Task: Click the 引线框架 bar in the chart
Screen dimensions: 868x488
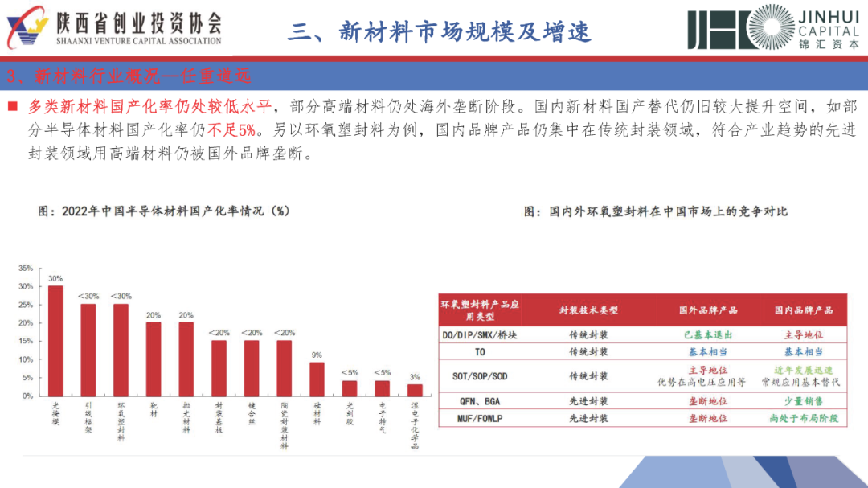Action: coord(88,350)
